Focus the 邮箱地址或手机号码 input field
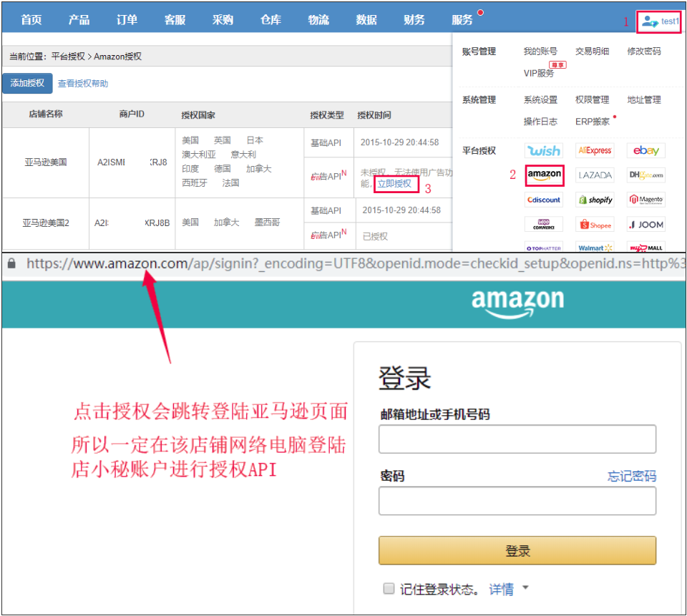The height and width of the screenshot is (616, 687). [517, 439]
